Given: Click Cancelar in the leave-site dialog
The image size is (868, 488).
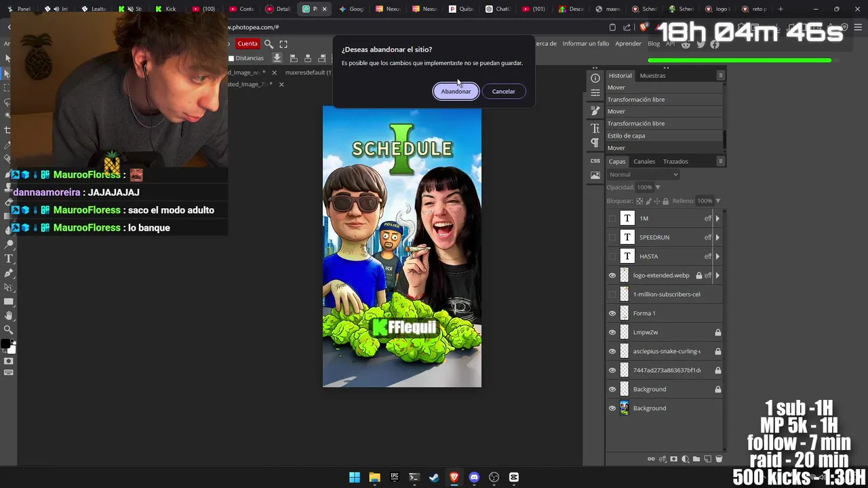Looking at the screenshot, I should [503, 91].
